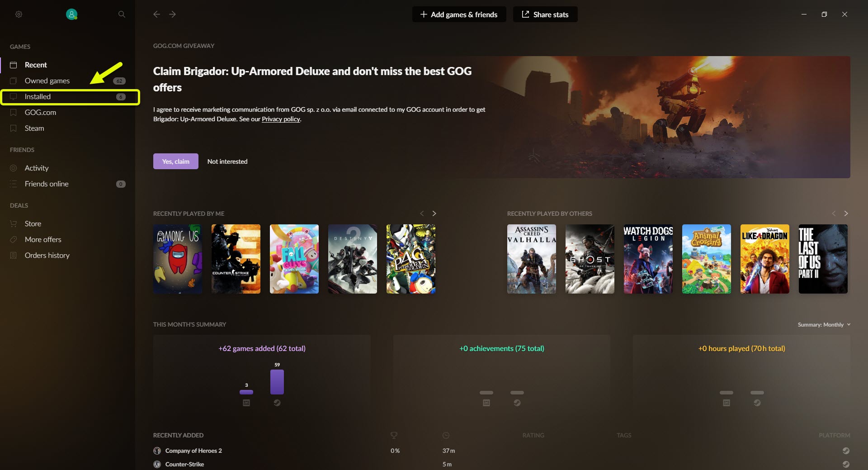This screenshot has height=470, width=868.
Task: Click the Steam bookmark icon
Action: click(14, 128)
